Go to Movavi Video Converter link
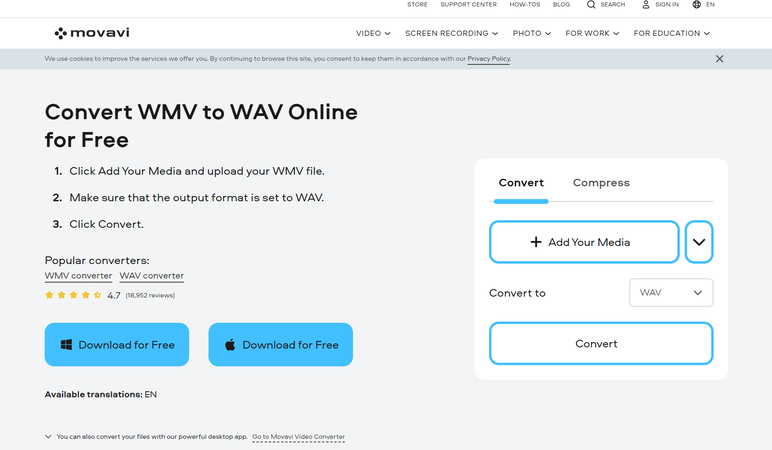Screen dimensions: 772x450 298,437
